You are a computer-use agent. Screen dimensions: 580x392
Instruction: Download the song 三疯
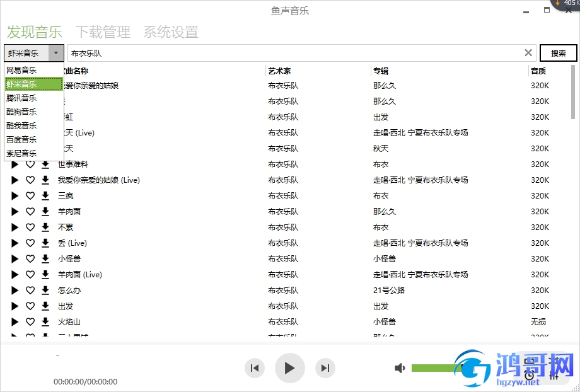[45, 196]
